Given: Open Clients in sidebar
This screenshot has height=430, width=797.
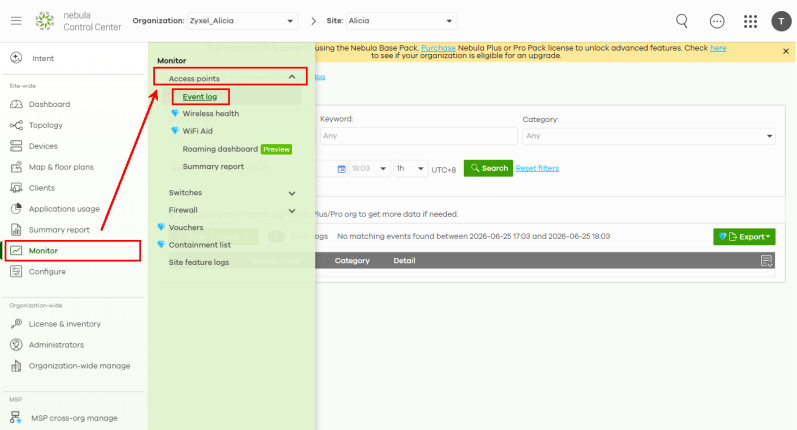Looking at the screenshot, I should click(42, 188).
